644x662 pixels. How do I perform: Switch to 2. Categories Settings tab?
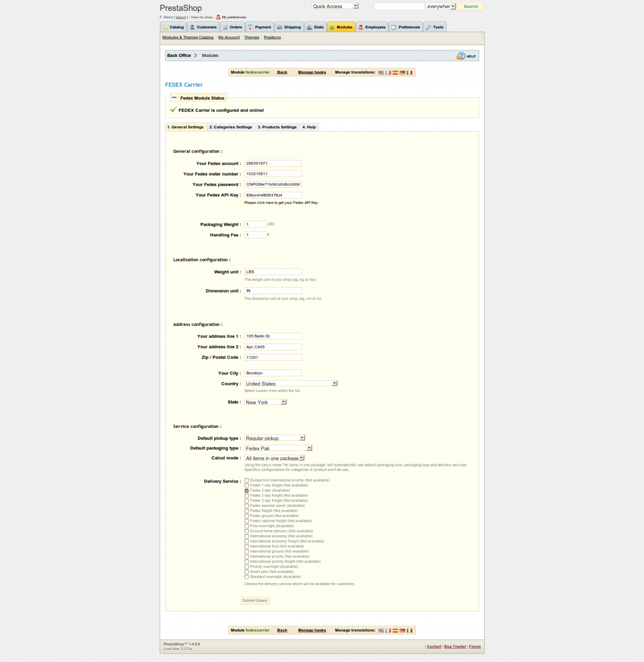[231, 127]
